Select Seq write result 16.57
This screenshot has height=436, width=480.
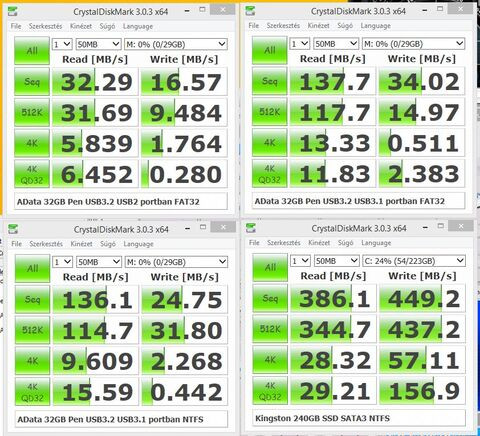[x=184, y=82]
